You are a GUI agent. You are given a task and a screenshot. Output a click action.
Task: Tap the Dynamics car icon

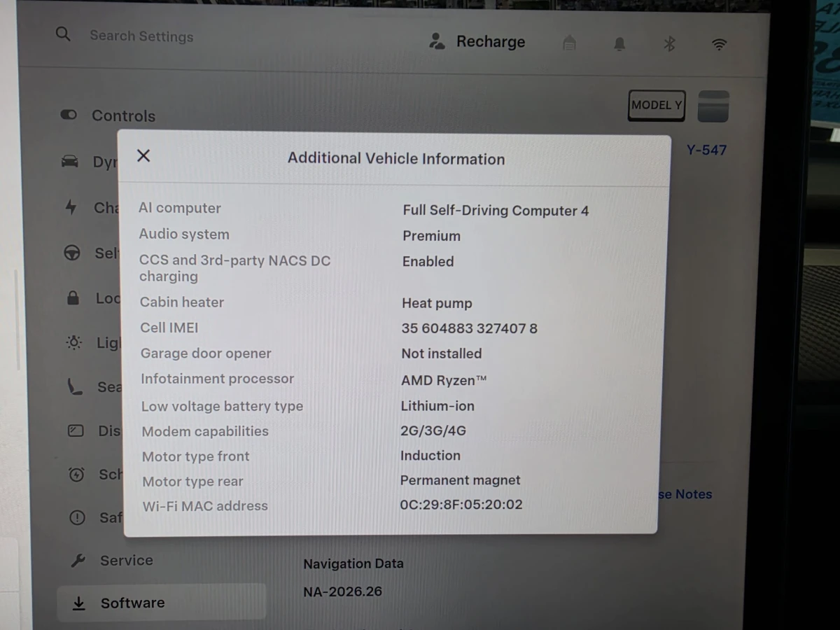(x=70, y=162)
